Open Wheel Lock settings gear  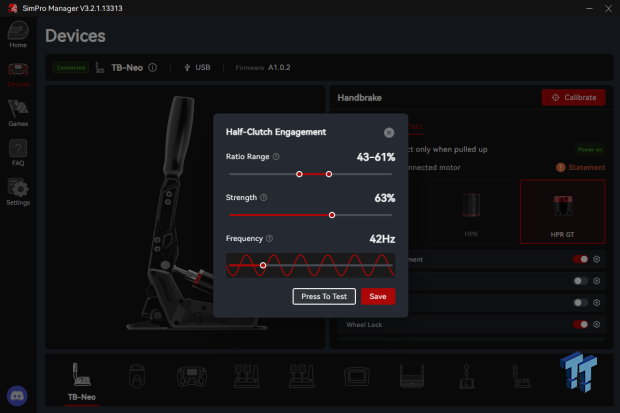pyautogui.click(x=597, y=324)
